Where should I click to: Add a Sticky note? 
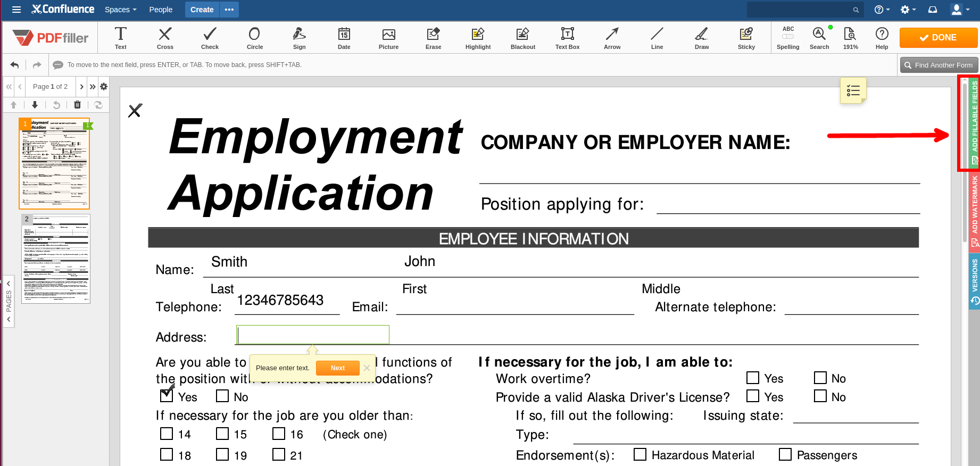746,38
